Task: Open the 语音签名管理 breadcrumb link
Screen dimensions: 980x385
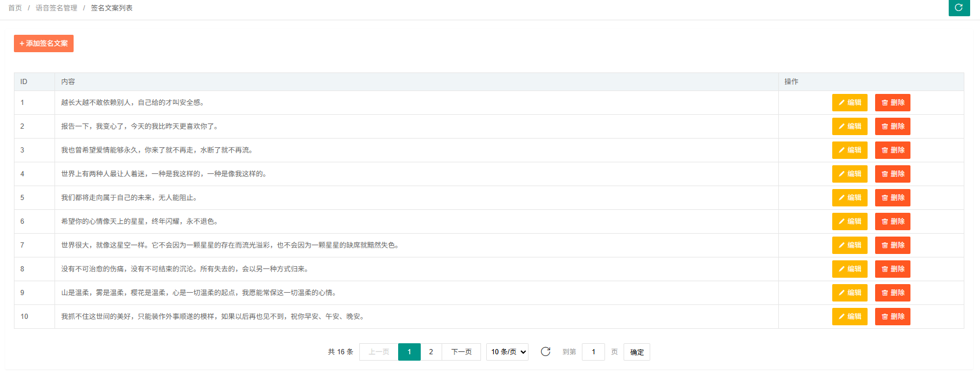Action: pyautogui.click(x=56, y=8)
